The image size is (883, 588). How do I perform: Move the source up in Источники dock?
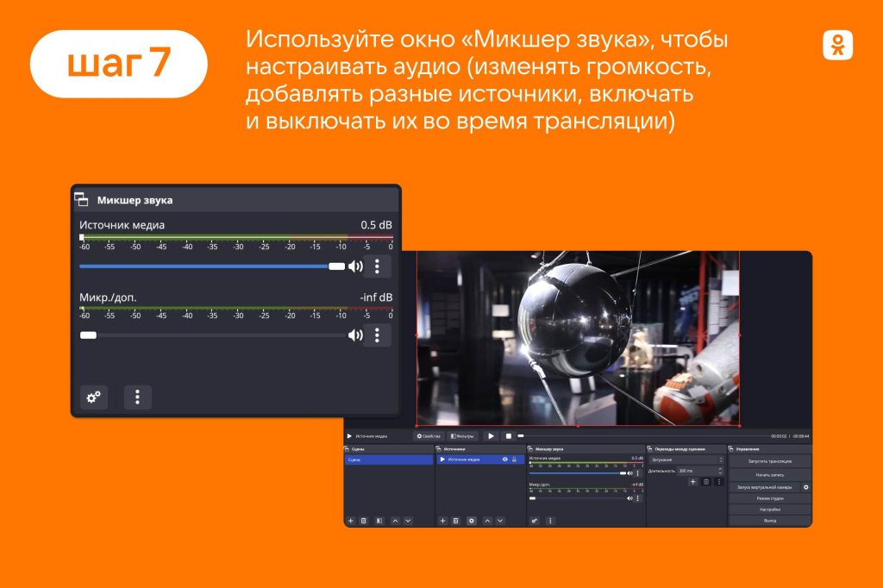[488, 521]
